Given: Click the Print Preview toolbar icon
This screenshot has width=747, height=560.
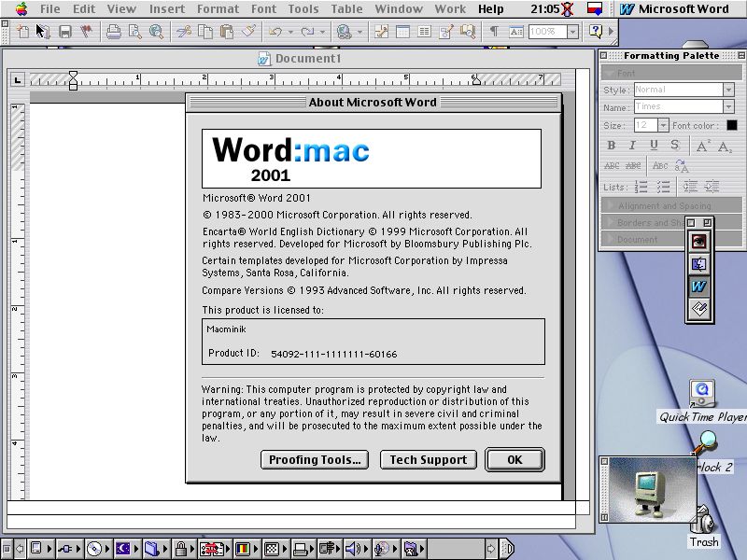Looking at the screenshot, I should pos(135,32).
